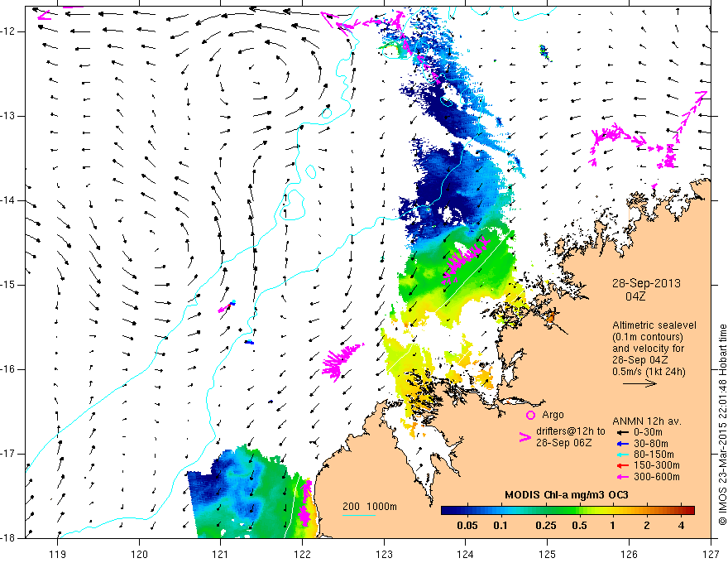
Task: Click the 300-600m depth label
Action: [657, 477]
